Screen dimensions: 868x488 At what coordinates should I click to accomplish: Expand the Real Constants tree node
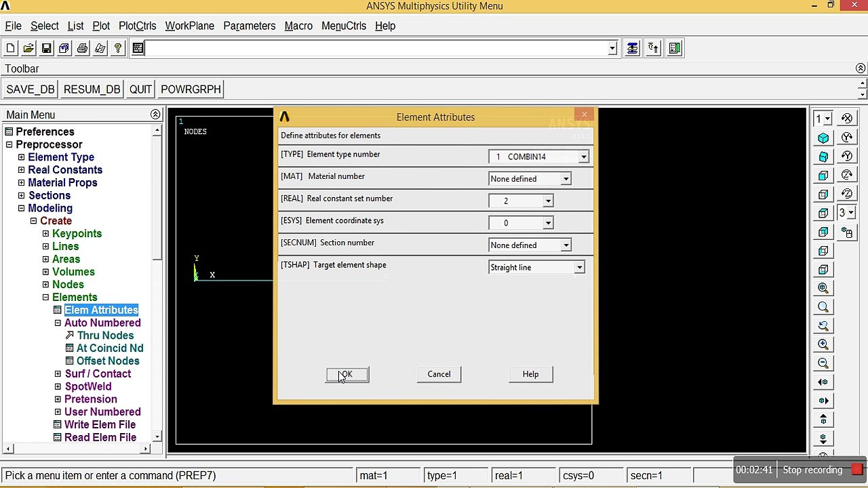click(21, 170)
